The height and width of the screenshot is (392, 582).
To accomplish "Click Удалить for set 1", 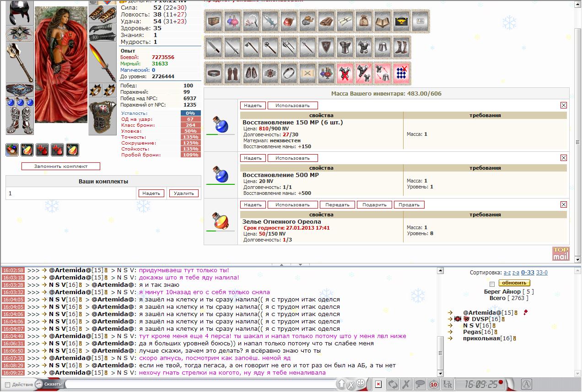I will 184,193.
